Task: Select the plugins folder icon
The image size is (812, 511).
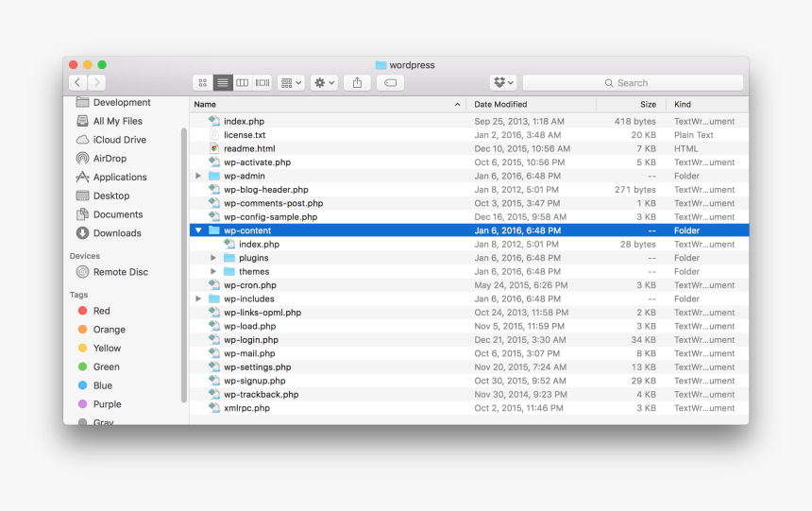Action: (228, 258)
